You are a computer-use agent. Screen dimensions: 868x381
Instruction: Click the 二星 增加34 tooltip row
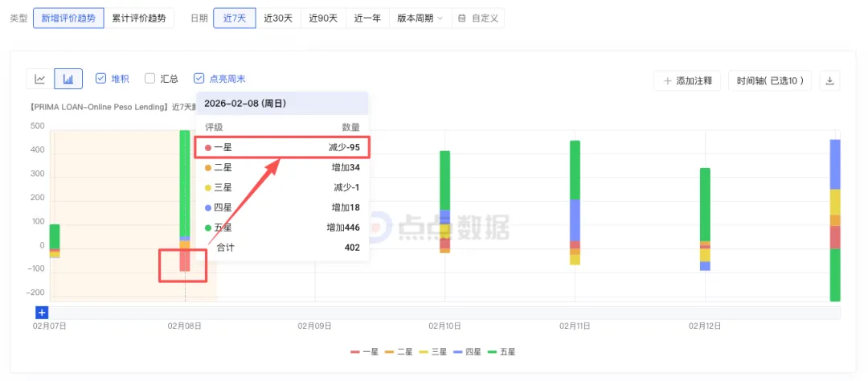(282, 168)
